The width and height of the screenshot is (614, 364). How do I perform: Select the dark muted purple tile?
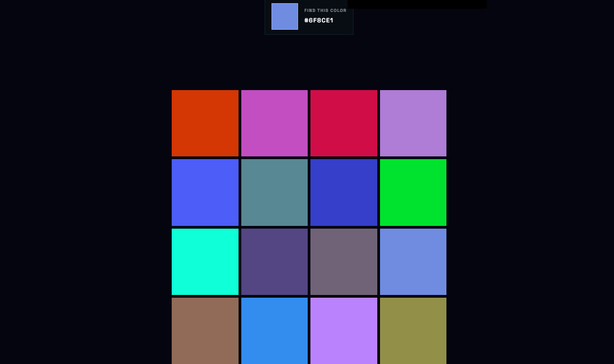[274, 262]
